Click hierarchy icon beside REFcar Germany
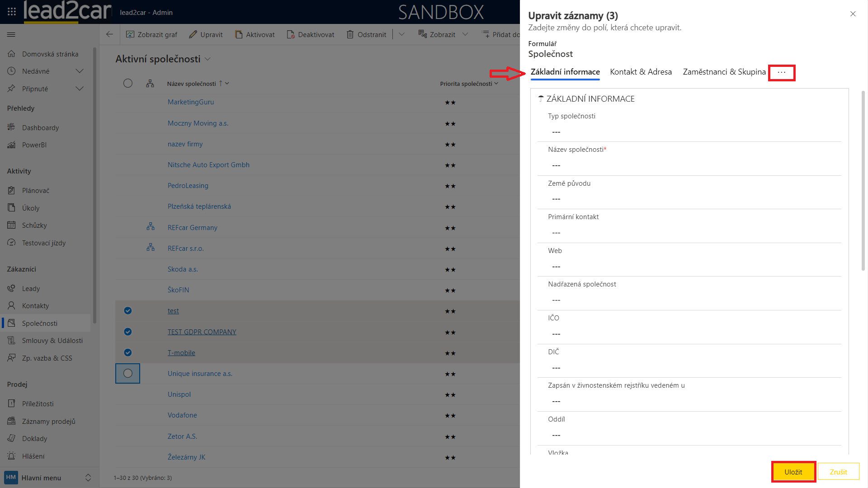Image resolution: width=868 pixels, height=488 pixels. pyautogui.click(x=151, y=227)
